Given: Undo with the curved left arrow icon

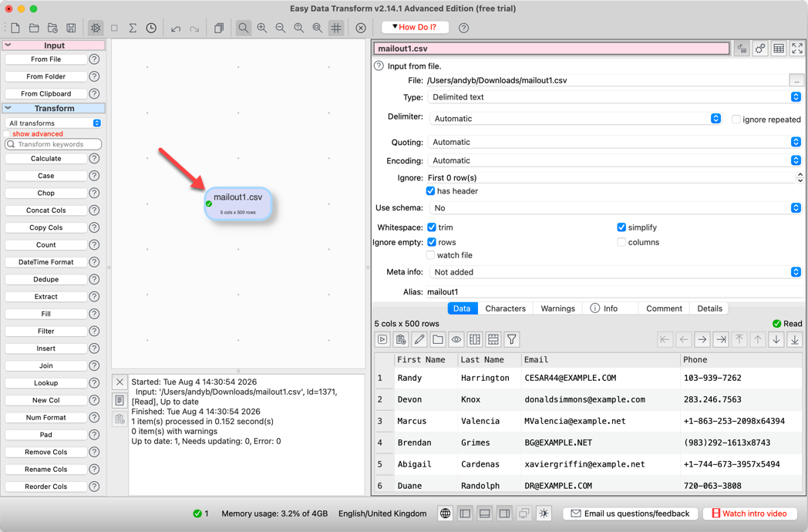Looking at the screenshot, I should click(176, 28).
